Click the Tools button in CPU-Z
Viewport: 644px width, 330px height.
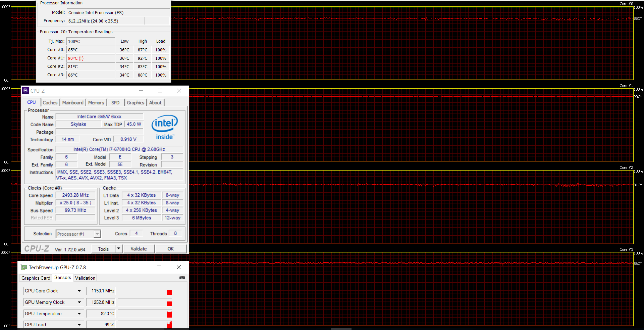click(103, 249)
